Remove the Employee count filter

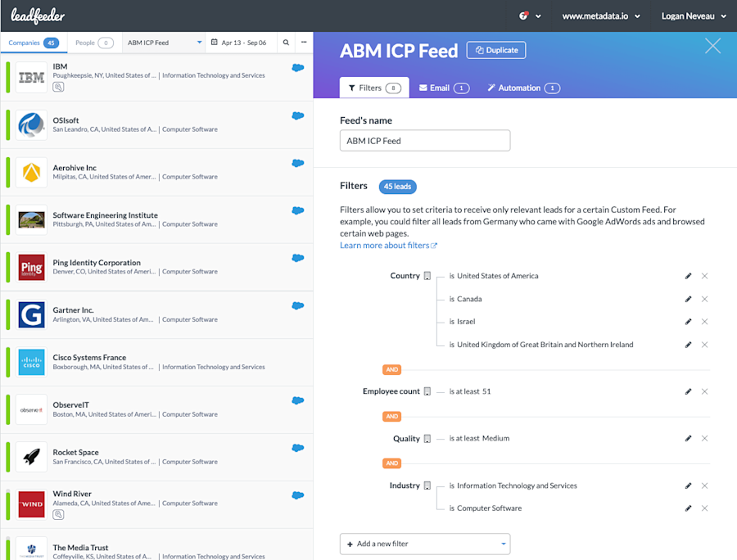click(704, 391)
